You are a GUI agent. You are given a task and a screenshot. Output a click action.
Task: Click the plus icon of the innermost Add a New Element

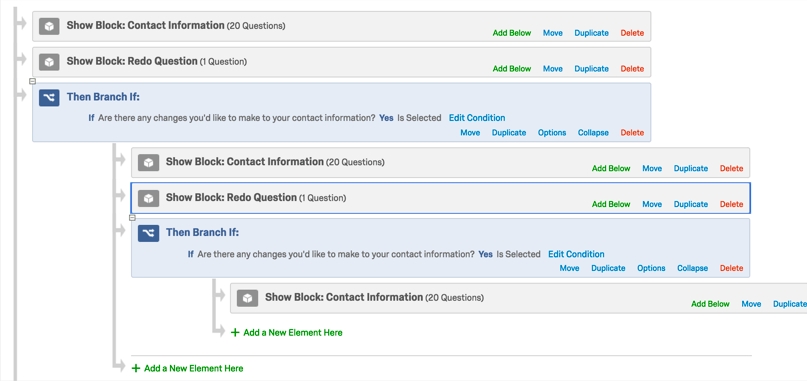235,333
